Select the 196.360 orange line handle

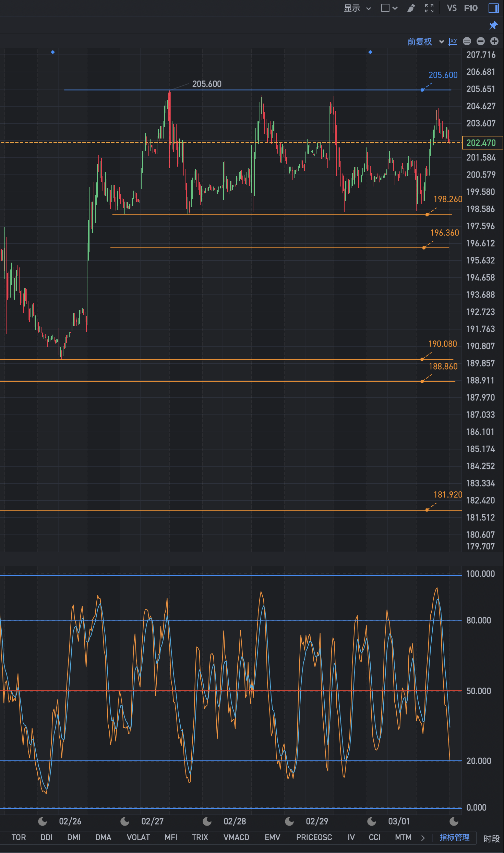click(x=424, y=248)
